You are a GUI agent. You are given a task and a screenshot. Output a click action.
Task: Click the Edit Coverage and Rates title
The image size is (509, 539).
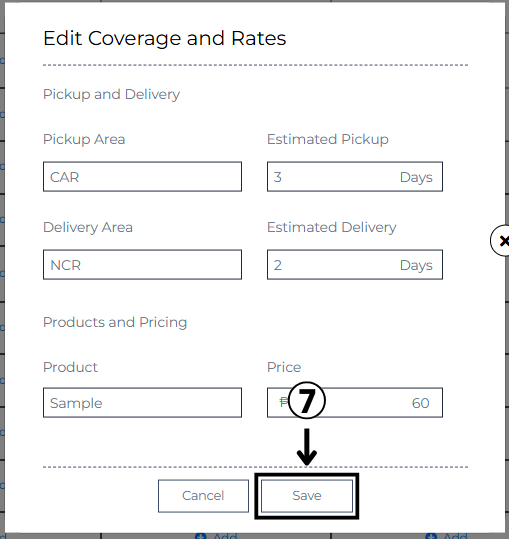click(x=165, y=38)
